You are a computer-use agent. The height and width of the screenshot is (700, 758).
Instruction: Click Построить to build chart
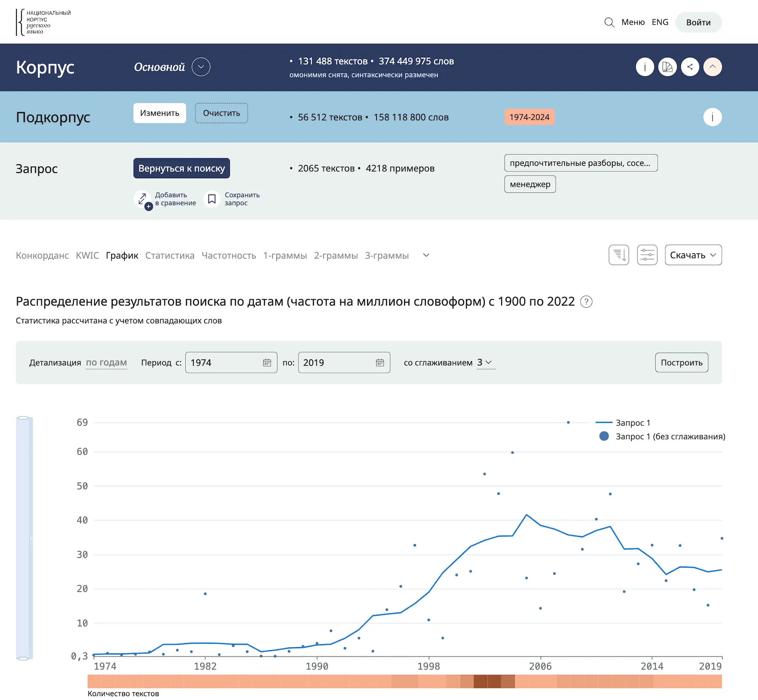681,363
